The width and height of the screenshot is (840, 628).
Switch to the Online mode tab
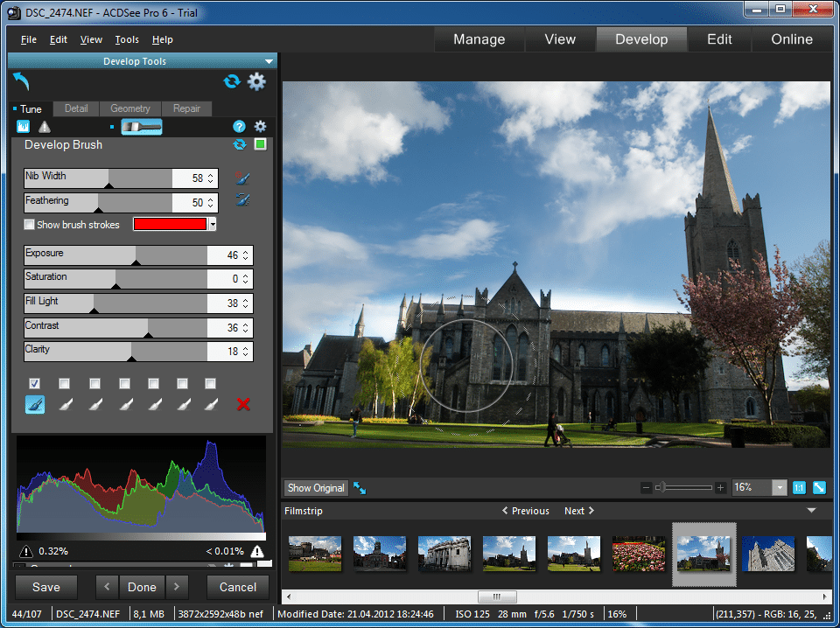point(792,39)
